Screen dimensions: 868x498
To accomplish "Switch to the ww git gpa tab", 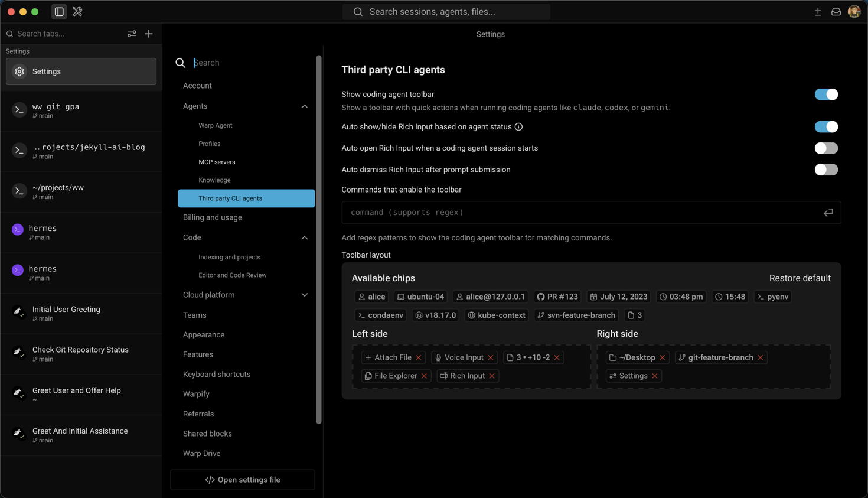I will tap(81, 110).
